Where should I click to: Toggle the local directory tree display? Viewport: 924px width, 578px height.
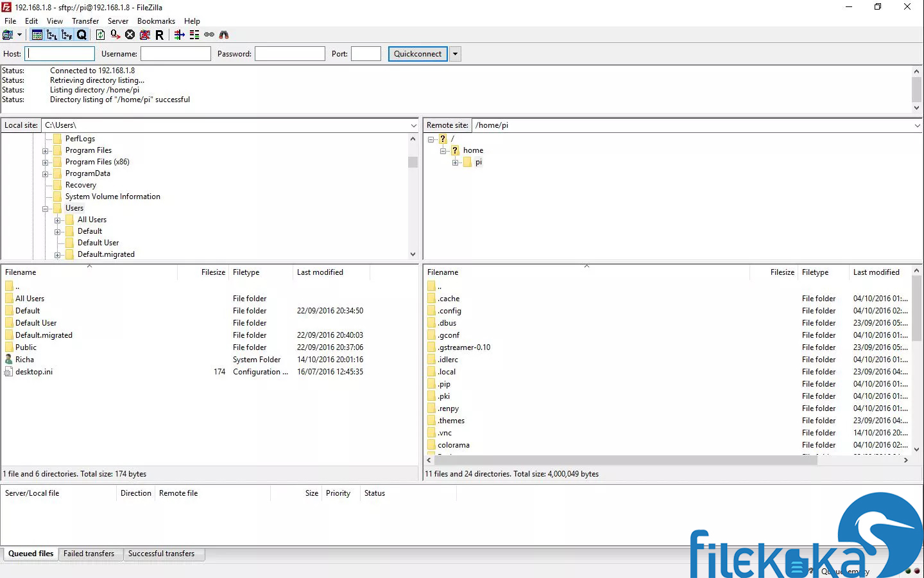click(52, 35)
